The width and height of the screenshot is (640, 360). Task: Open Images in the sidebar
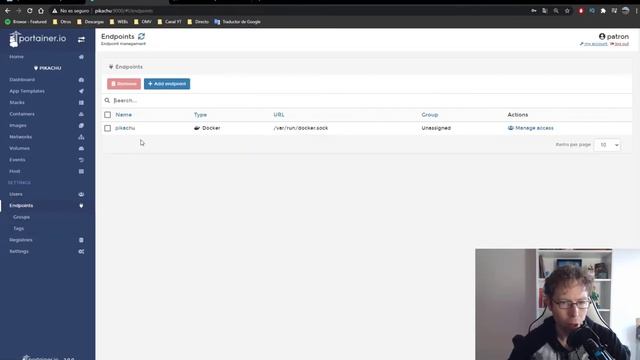[x=18, y=125]
